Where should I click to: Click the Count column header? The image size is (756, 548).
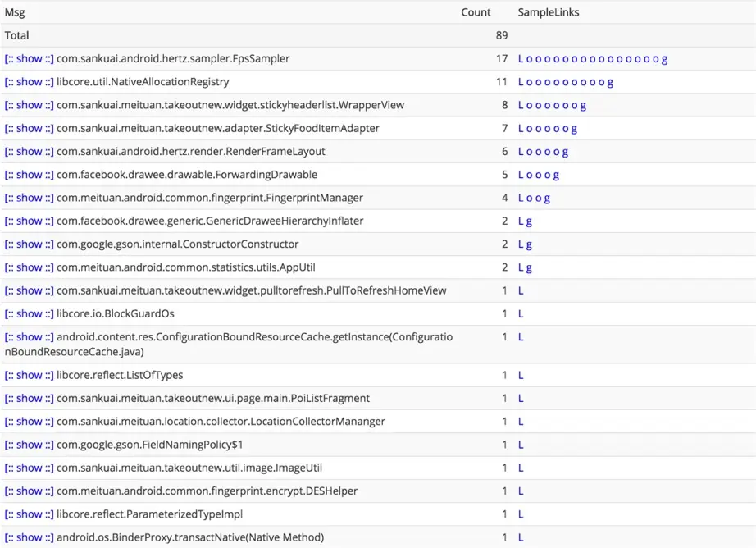point(476,12)
